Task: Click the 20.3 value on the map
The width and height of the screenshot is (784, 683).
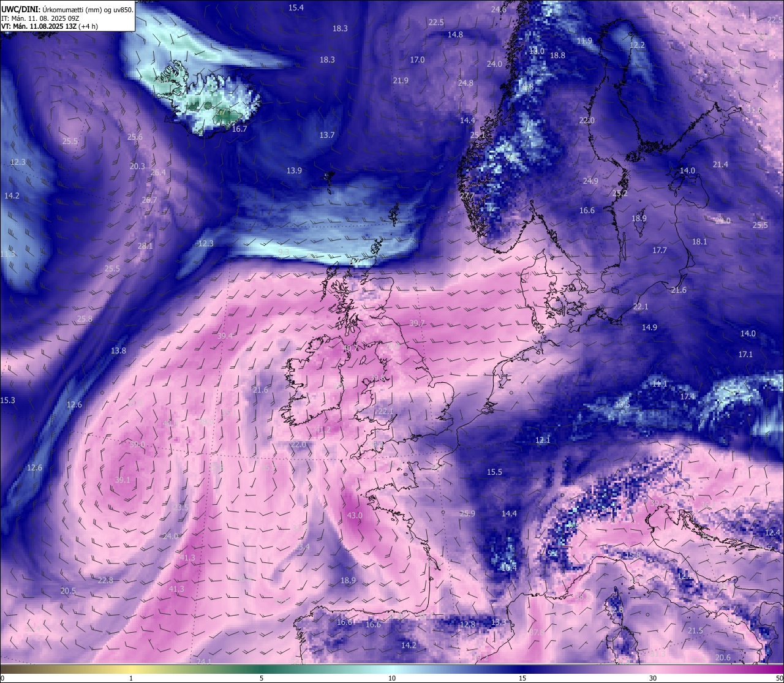Action: click(137, 166)
